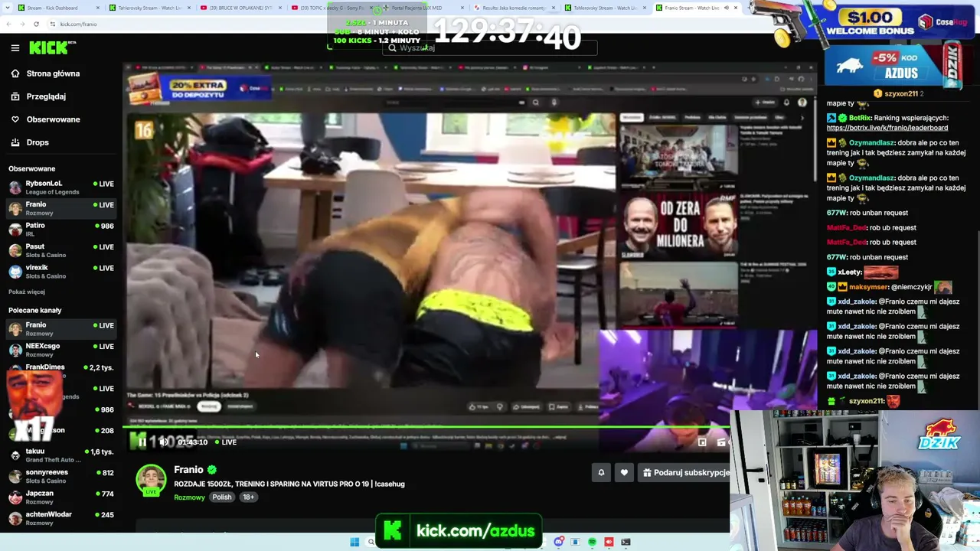Screen dimensions: 980x551
Task: Click the green stream progress bar
Action: (426, 427)
